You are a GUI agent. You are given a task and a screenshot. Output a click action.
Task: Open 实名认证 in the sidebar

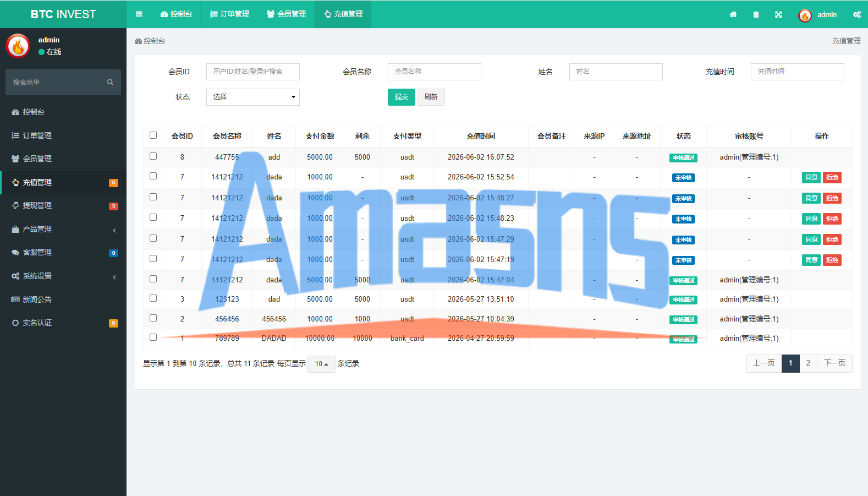point(63,323)
